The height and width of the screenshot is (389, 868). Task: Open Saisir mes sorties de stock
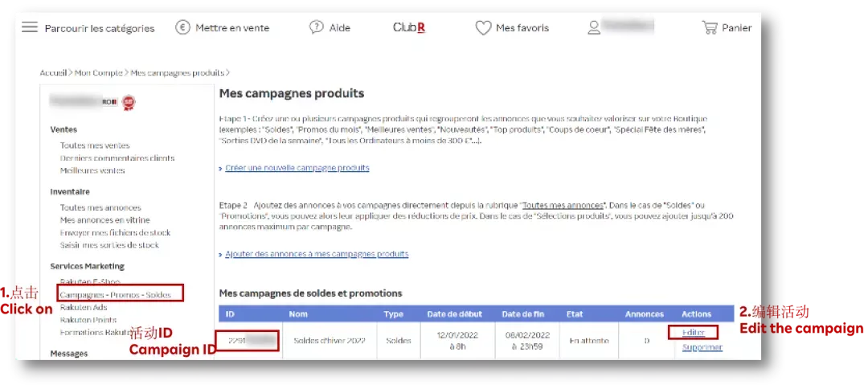click(x=109, y=244)
